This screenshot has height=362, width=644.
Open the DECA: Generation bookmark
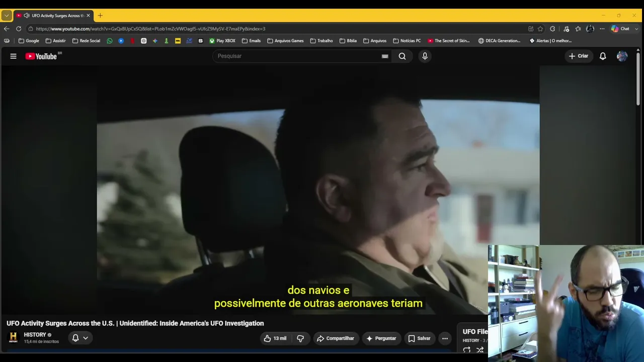[x=500, y=41]
